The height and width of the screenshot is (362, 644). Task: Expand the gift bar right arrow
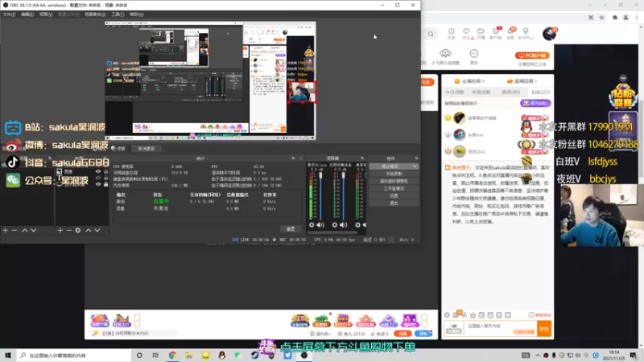(424, 320)
